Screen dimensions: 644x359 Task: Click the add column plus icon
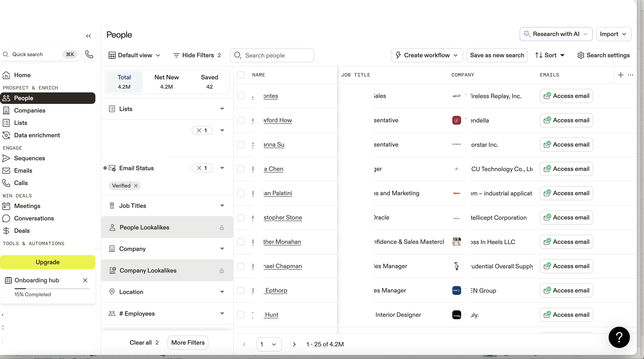(x=621, y=75)
